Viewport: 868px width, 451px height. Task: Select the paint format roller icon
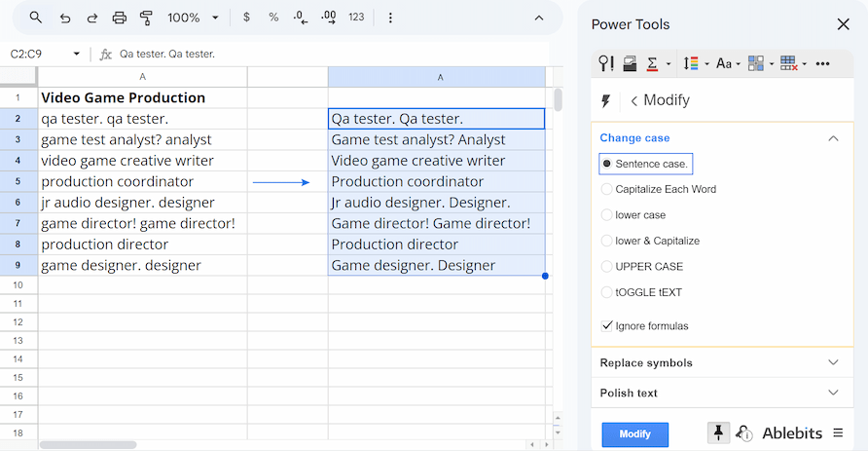[x=146, y=18]
